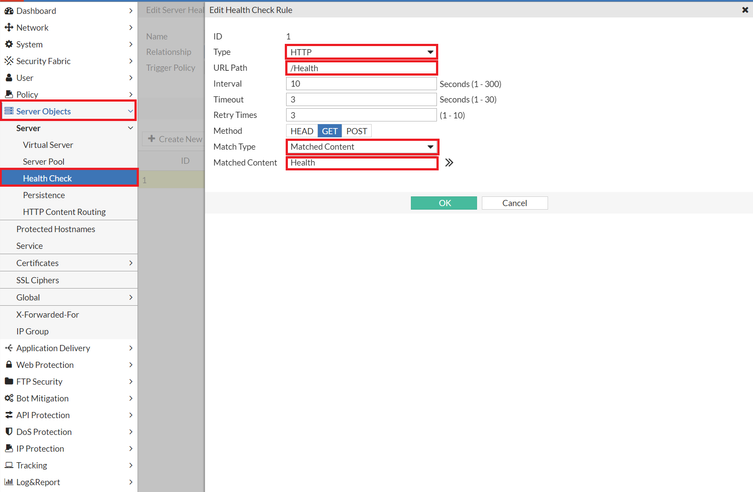Click the DoS Protection shield icon

click(x=9, y=432)
